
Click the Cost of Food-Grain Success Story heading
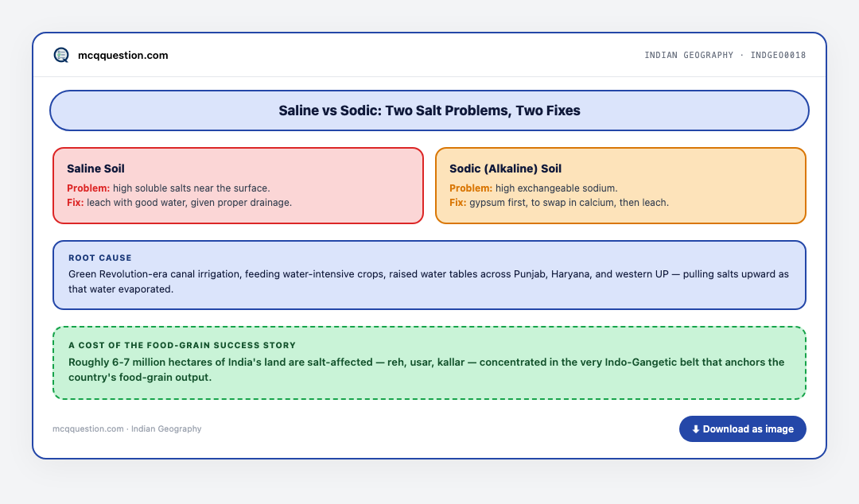tap(182, 345)
